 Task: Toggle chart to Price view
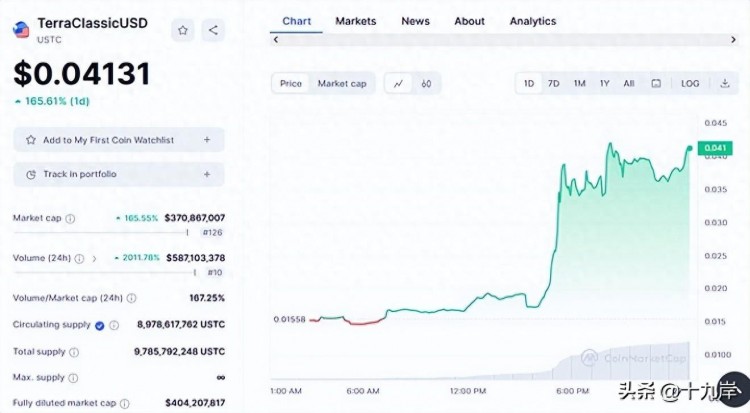[291, 84]
